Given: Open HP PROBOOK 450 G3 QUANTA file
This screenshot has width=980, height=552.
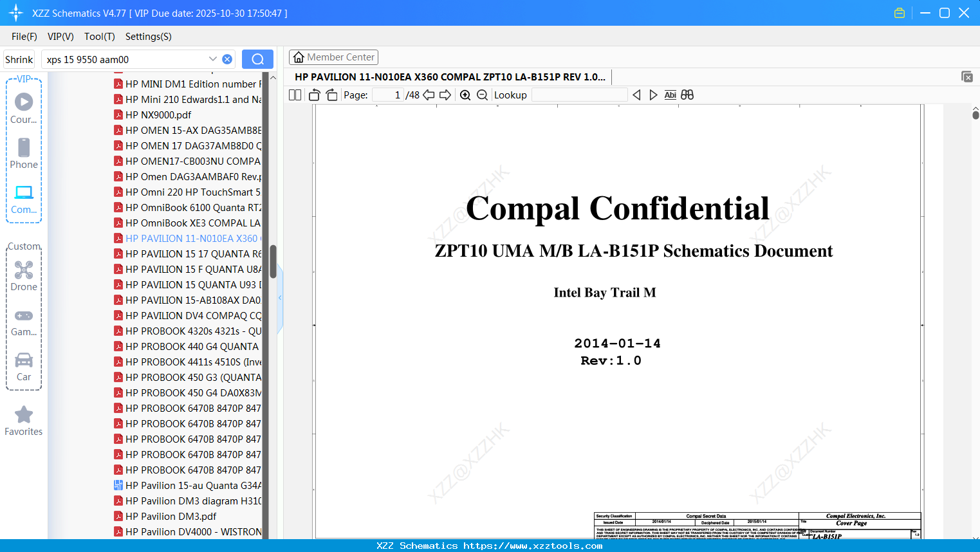Looking at the screenshot, I should coord(188,377).
